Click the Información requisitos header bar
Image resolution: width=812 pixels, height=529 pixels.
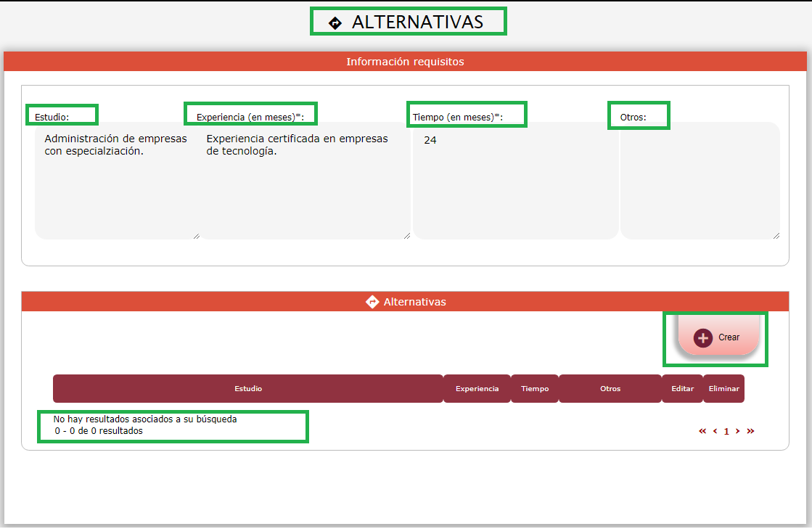coord(405,62)
